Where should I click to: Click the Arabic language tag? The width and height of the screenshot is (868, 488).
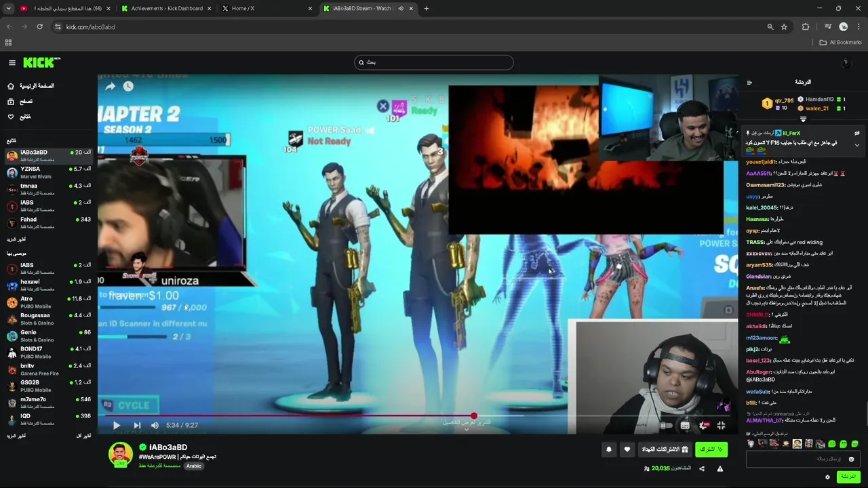pyautogui.click(x=194, y=466)
